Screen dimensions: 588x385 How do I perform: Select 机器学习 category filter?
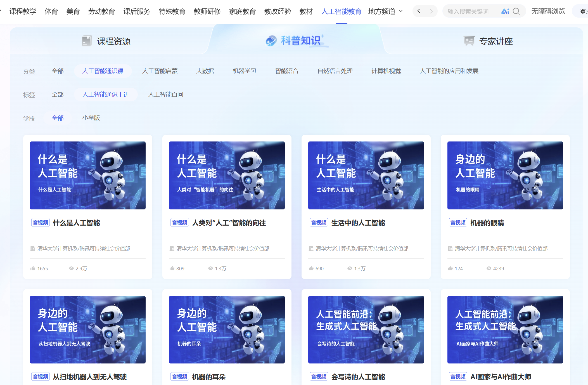[244, 71]
